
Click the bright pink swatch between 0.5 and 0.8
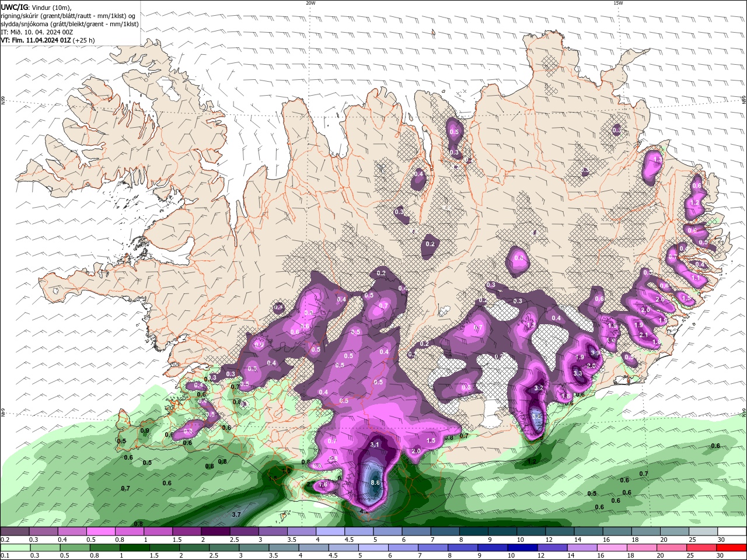(x=100, y=531)
